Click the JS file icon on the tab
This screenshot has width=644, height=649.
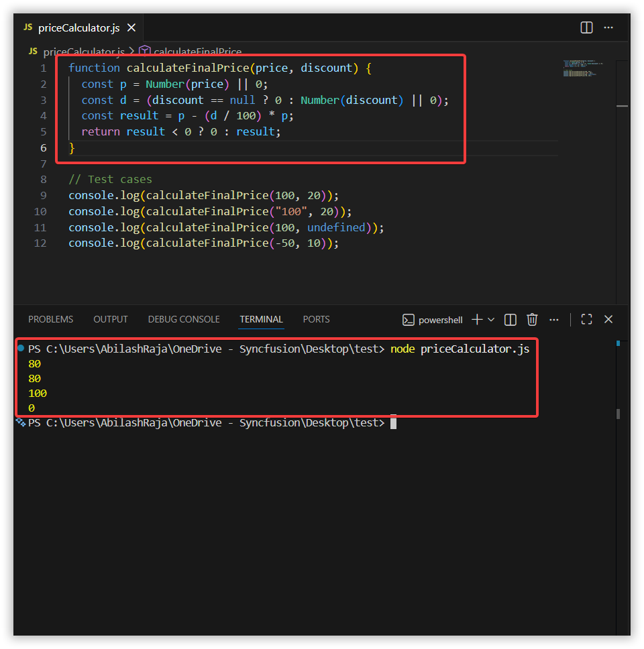(x=28, y=27)
